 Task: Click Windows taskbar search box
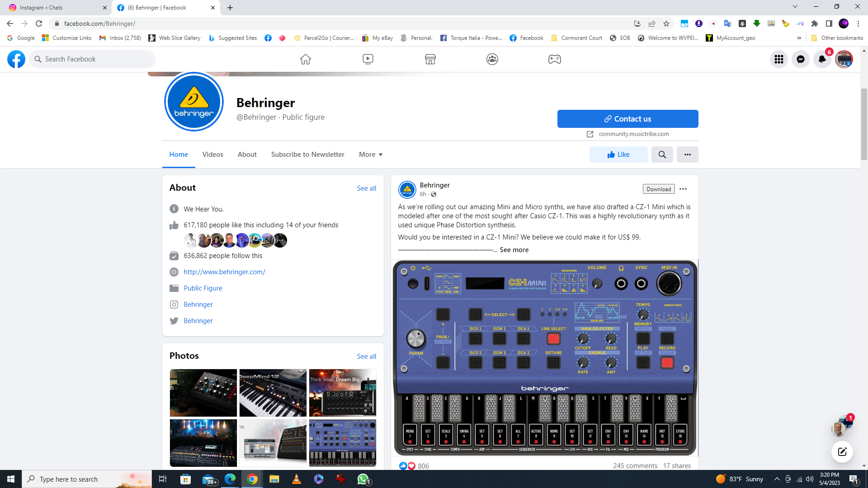tap(87, 479)
